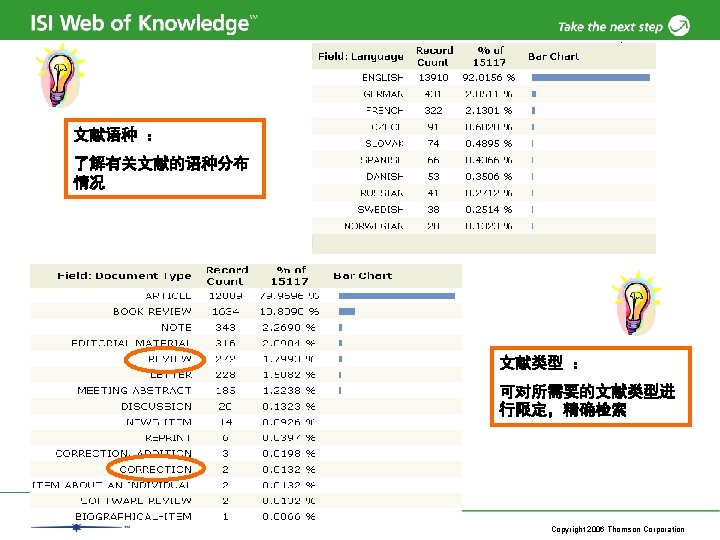Click the ENGLISH language row
The image size is (720, 540).
coord(484,78)
